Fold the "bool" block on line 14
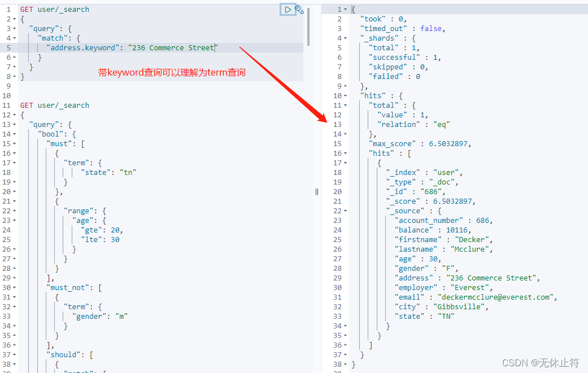This screenshot has height=373, width=588. 14,134
